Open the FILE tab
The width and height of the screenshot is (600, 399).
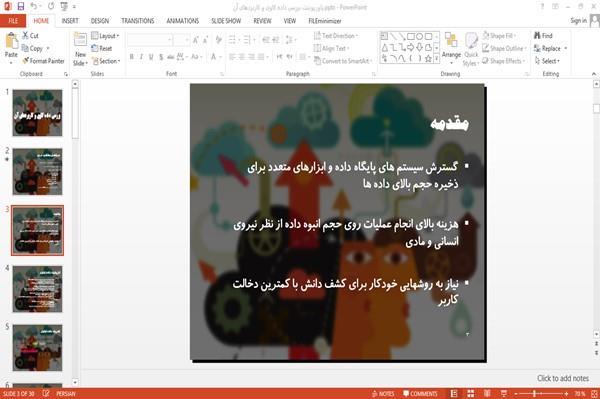tap(13, 21)
